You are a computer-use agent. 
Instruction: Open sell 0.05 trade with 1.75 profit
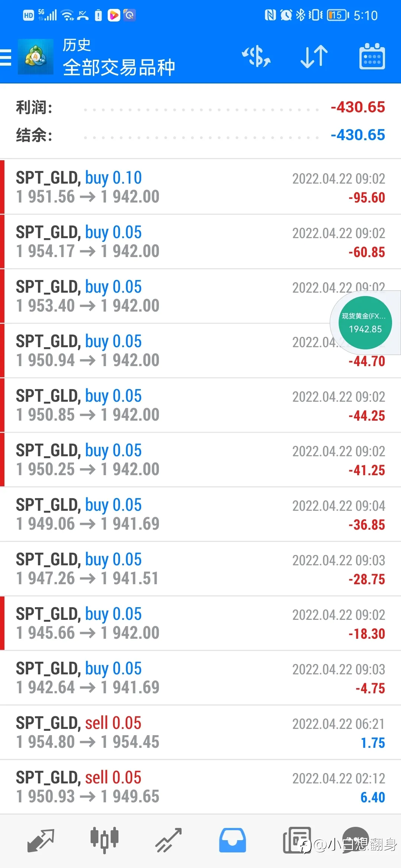tap(200, 732)
